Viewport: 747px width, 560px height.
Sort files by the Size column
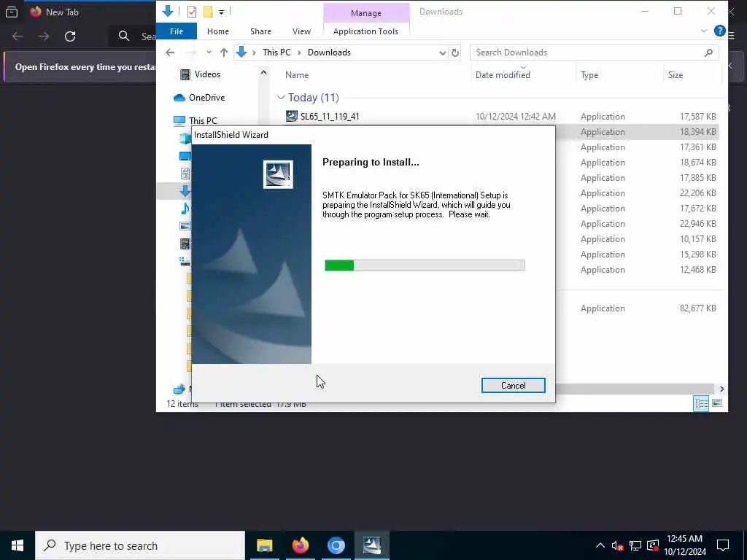(675, 75)
